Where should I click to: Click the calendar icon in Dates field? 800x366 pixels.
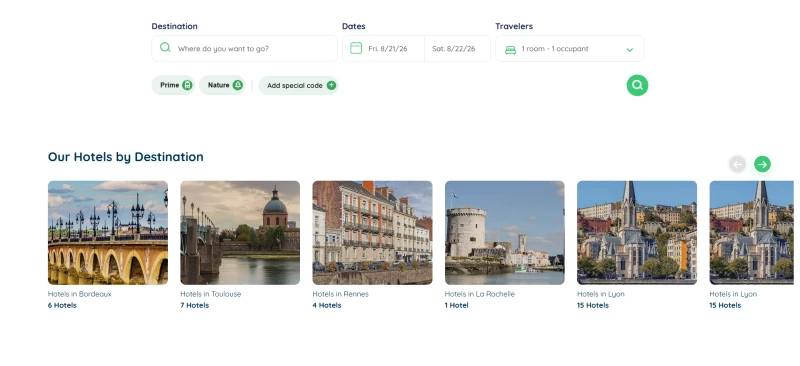coord(356,48)
